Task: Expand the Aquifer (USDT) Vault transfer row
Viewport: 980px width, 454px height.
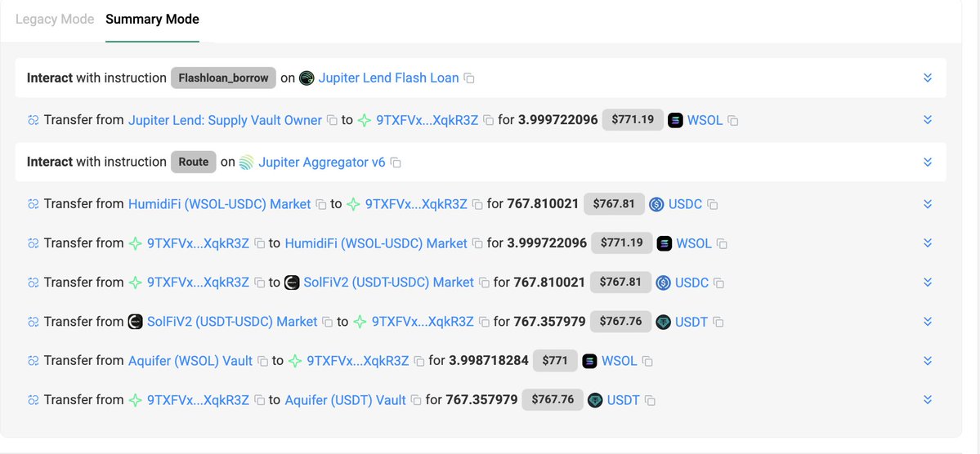Action: click(x=928, y=399)
